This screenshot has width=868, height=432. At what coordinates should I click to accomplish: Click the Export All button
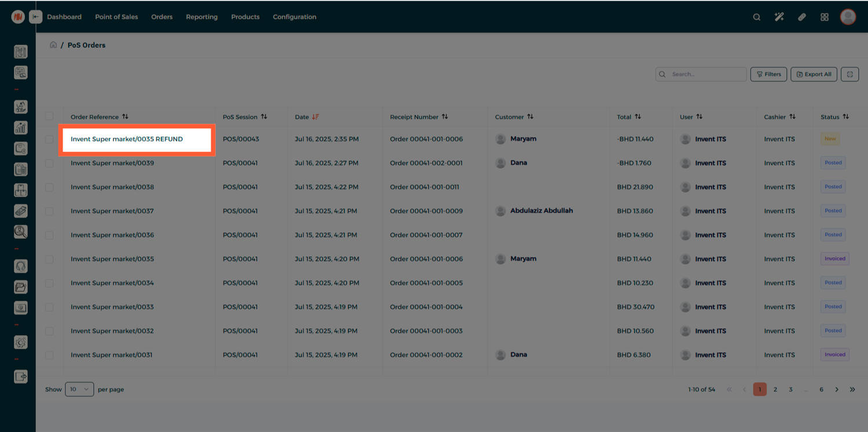pos(814,74)
